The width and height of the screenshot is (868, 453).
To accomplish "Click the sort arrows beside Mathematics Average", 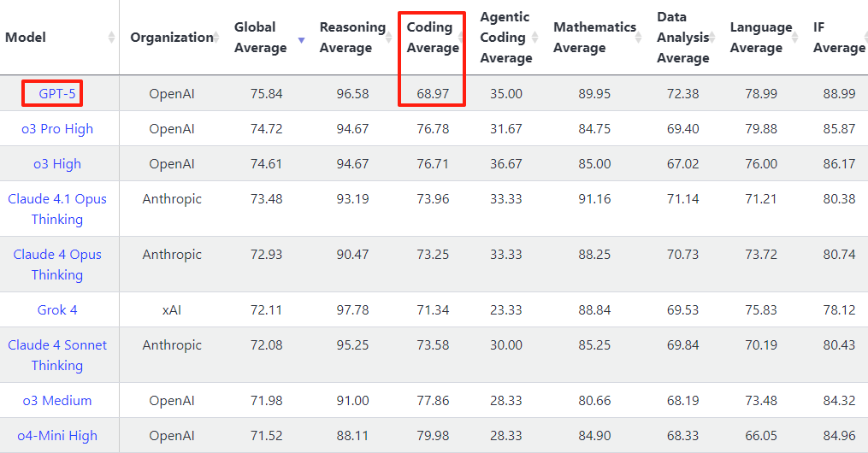I will 642,38.
